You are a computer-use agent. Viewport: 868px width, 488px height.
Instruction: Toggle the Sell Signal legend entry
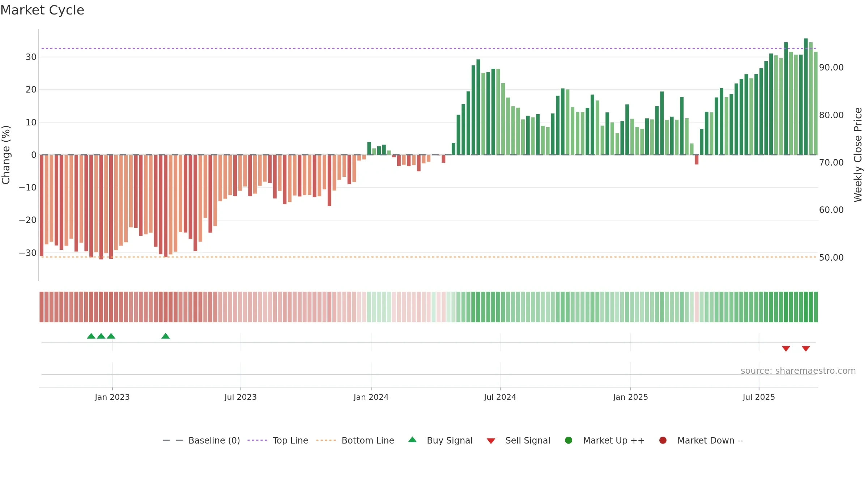pos(518,440)
